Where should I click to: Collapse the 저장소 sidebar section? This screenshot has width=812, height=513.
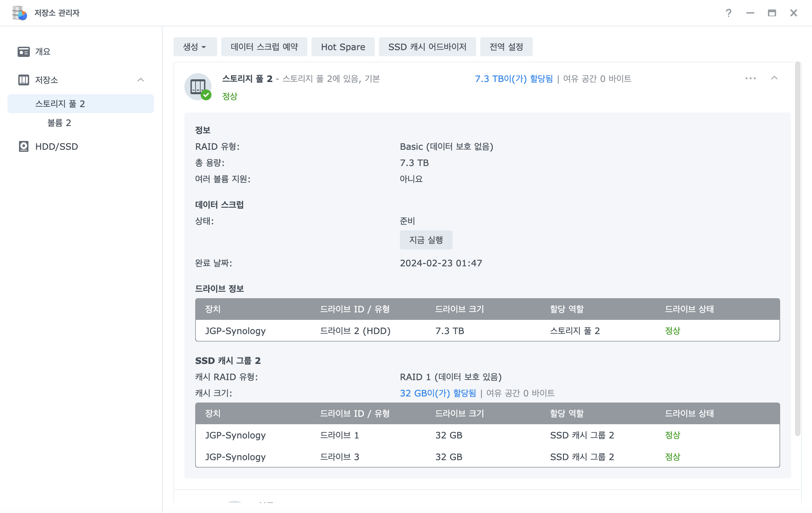point(141,80)
